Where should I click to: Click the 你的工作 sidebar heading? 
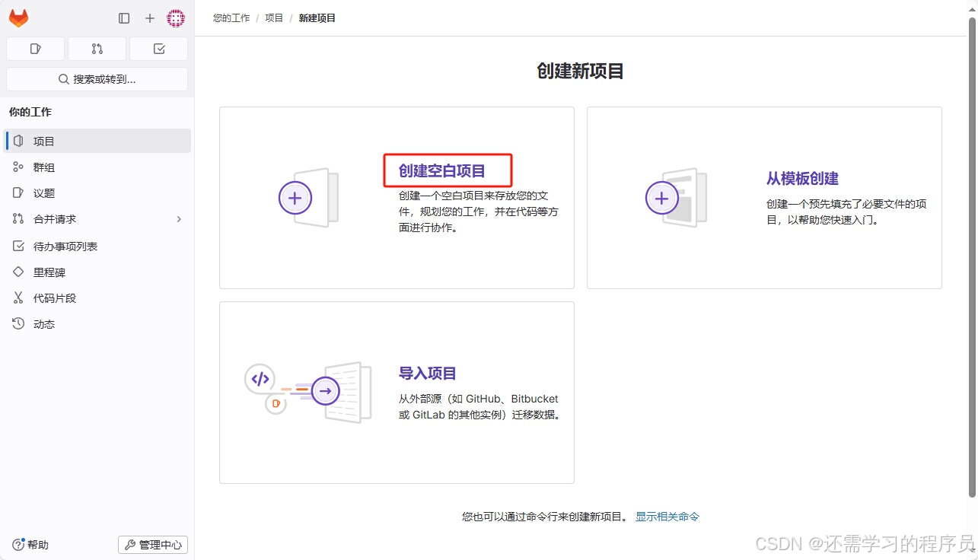[x=30, y=112]
